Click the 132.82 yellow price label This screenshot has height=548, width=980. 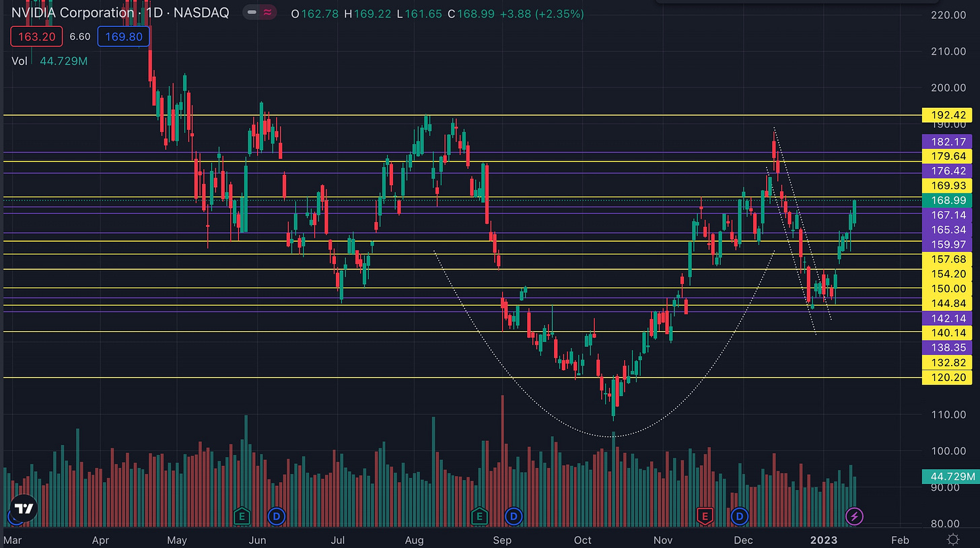947,363
